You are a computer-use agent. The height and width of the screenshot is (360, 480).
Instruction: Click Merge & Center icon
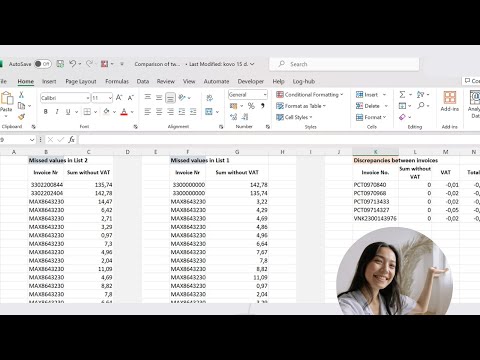(209, 112)
